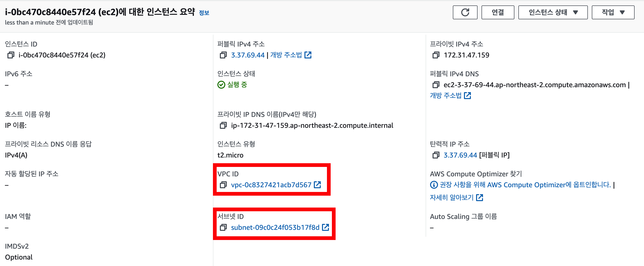
Task: Click the ip-172-31-47-159 internal DNS text
Action: click(x=312, y=126)
